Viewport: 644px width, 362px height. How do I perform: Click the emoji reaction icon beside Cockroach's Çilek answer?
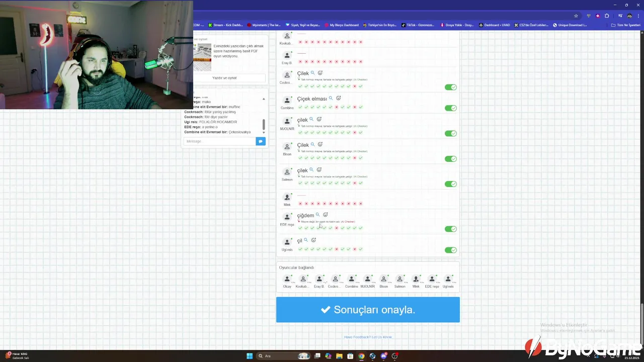tap(320, 73)
